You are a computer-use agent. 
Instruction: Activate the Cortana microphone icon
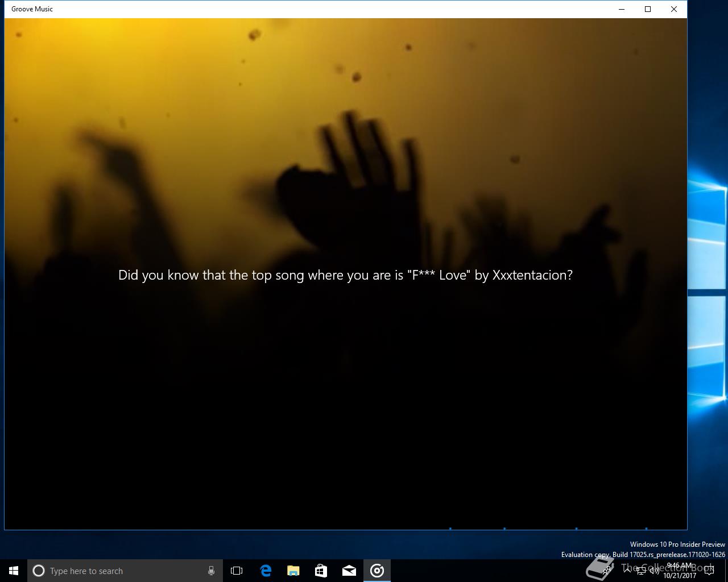coord(211,571)
